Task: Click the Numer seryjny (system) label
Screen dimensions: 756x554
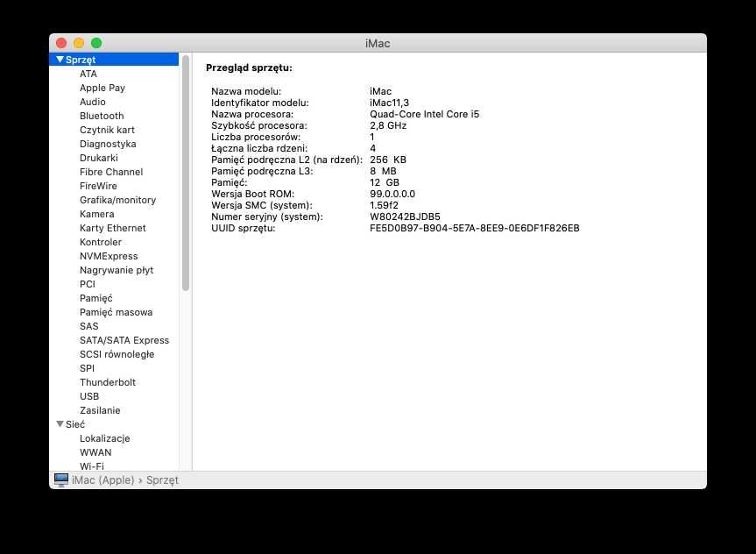Action: 266,217
